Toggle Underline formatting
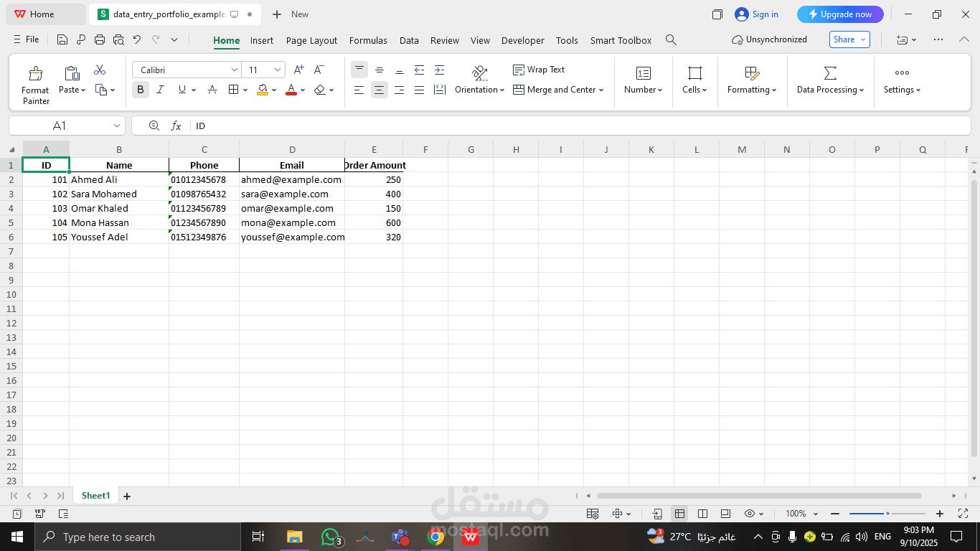This screenshot has width=980, height=551. coord(182,90)
